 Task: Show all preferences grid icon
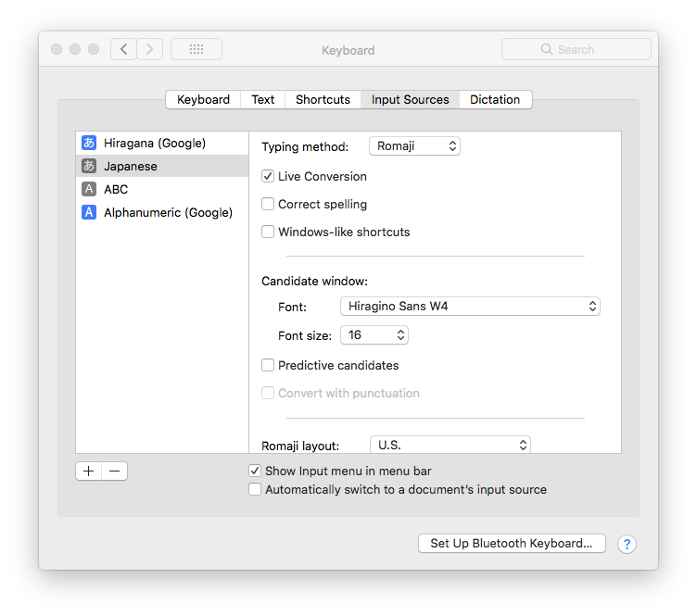(x=196, y=49)
